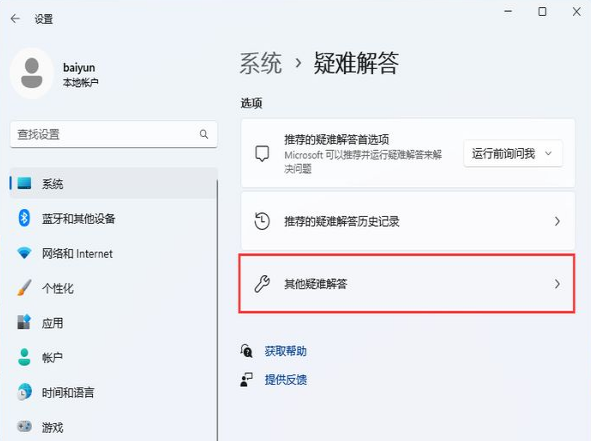Click the 本地帐户 label

click(x=80, y=83)
